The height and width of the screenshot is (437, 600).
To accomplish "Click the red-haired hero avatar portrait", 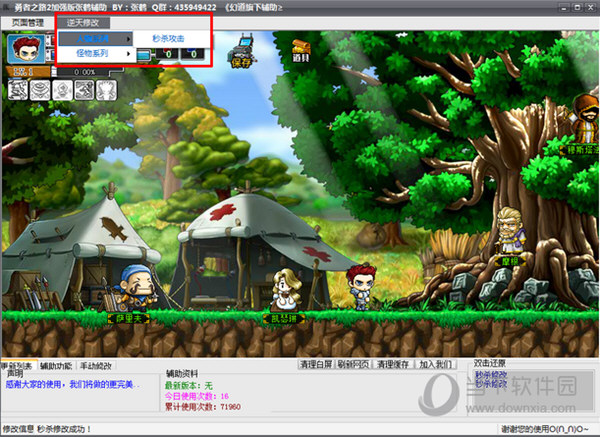I will pos(26,49).
